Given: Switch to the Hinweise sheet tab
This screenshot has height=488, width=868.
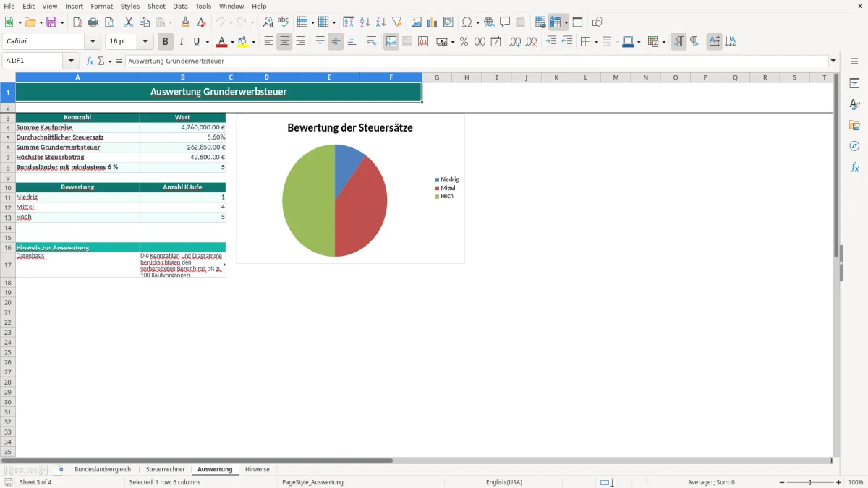Looking at the screenshot, I should tap(258, 469).
